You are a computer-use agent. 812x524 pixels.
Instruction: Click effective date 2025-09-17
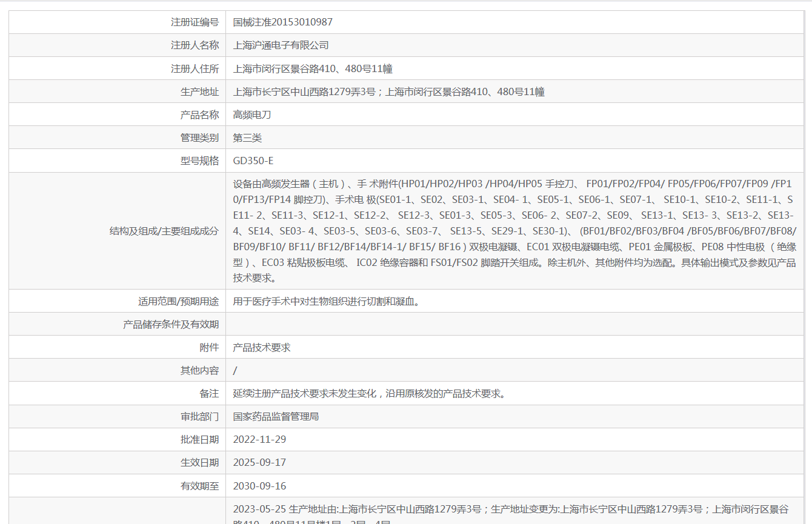coord(259,462)
